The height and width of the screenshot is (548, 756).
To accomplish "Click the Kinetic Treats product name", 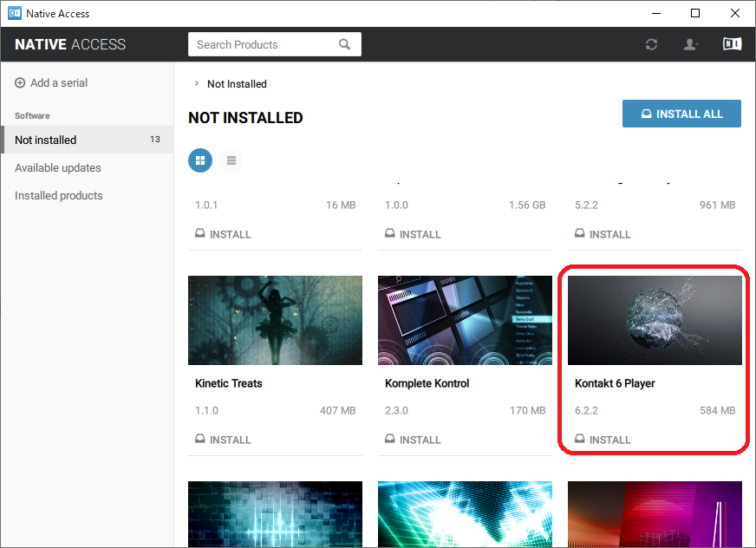I will coord(229,383).
